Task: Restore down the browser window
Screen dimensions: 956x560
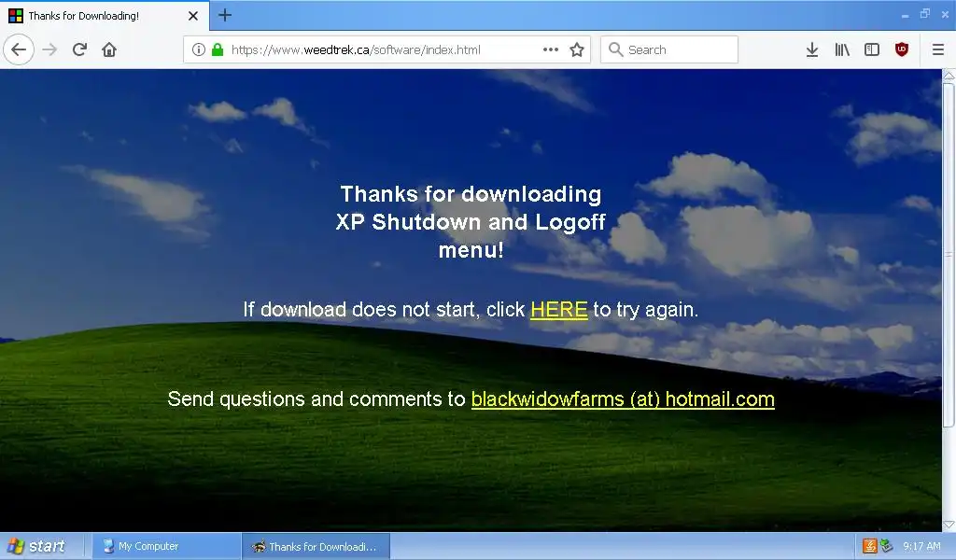Action: point(925,13)
